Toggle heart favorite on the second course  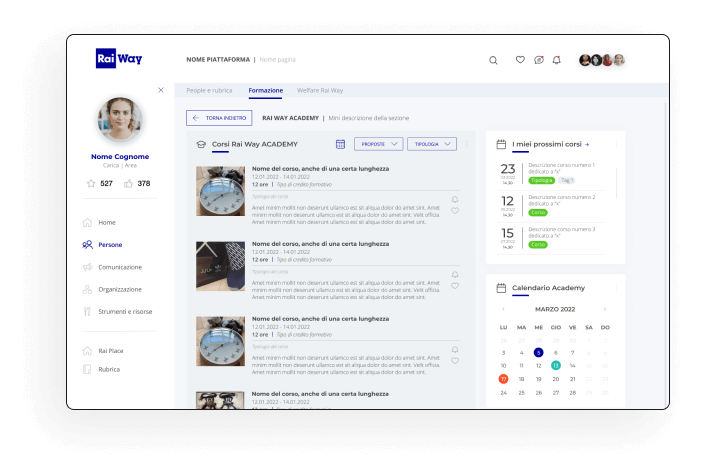point(455,286)
